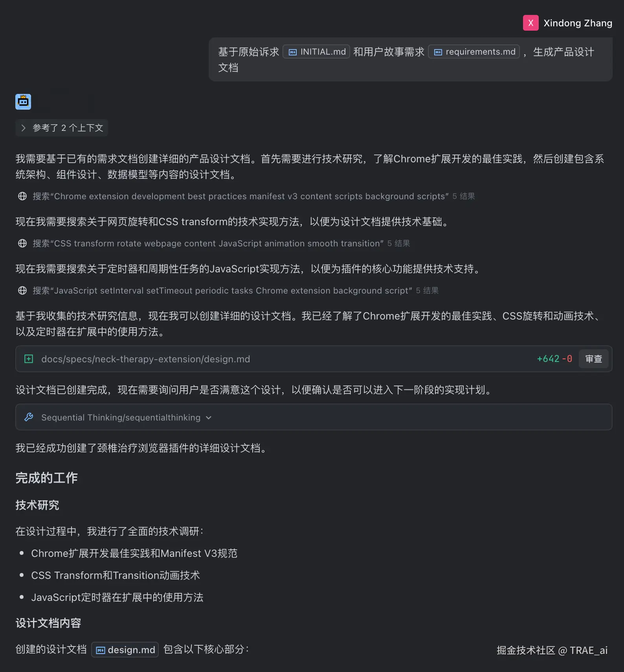The height and width of the screenshot is (672, 624).
Task: Expand the 参考了 2 个上下文 section
Action: [62, 128]
